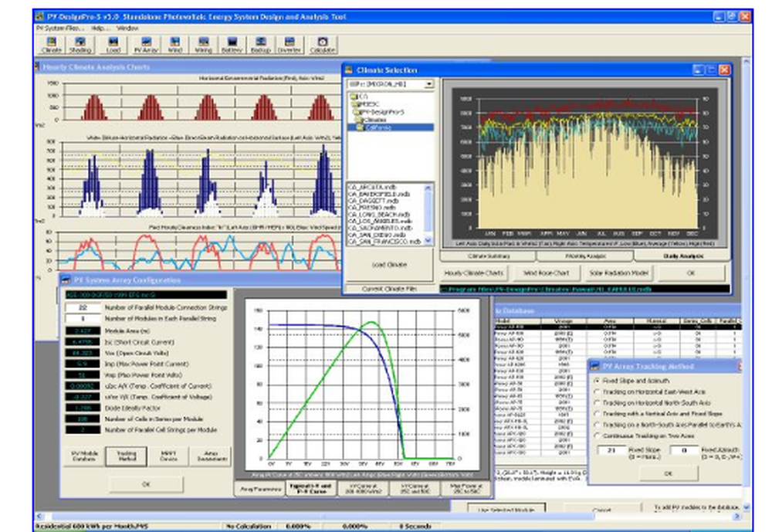Click OK in PV Array Tracking Method

(x=668, y=473)
